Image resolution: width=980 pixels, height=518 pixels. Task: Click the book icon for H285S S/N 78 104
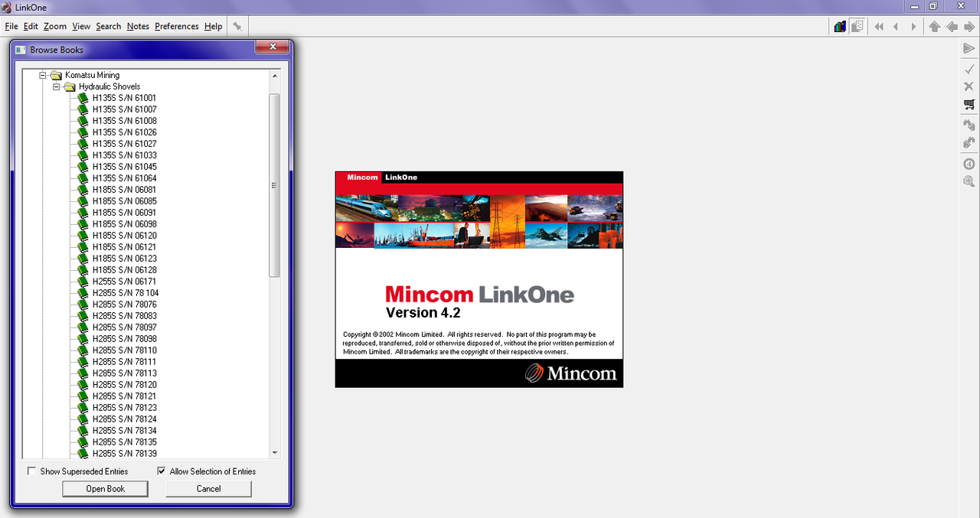tap(83, 293)
